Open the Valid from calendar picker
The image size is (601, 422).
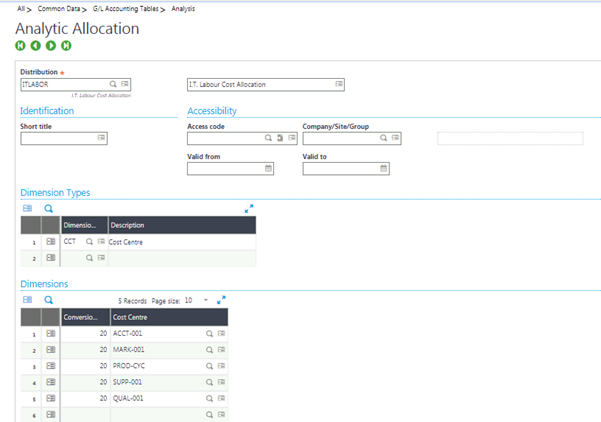268,169
